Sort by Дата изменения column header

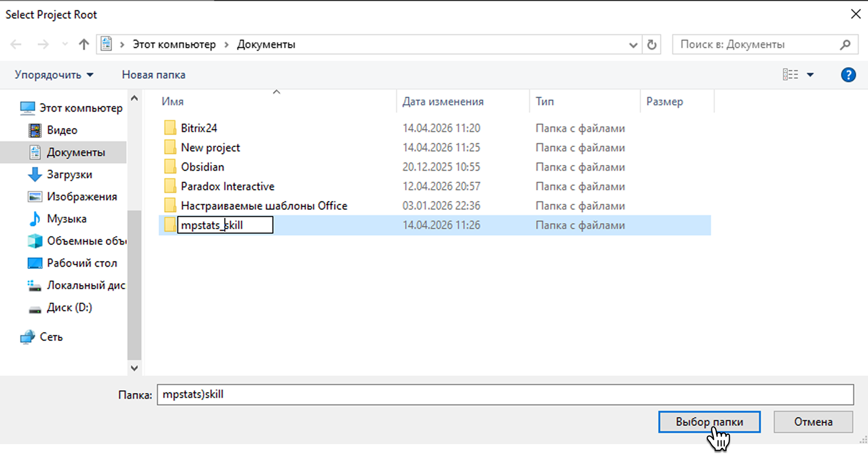tap(442, 102)
